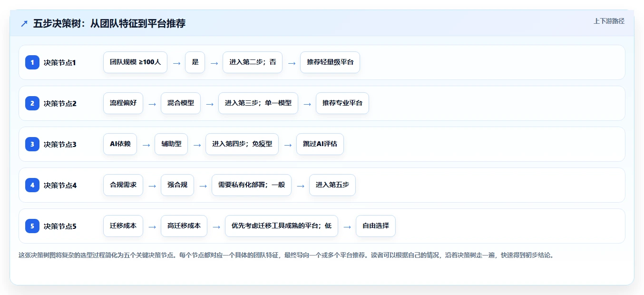Click the number 2 badge
This screenshot has height=295, width=644.
point(32,103)
